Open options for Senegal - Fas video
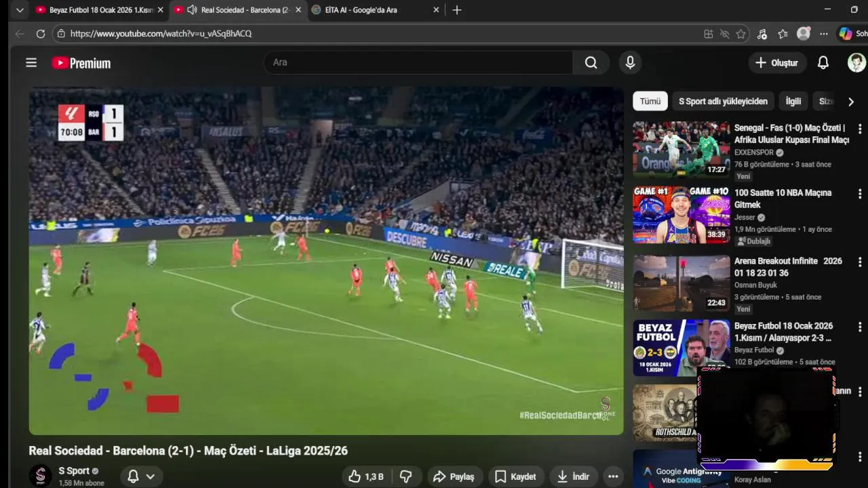The width and height of the screenshot is (868, 488). click(x=860, y=129)
